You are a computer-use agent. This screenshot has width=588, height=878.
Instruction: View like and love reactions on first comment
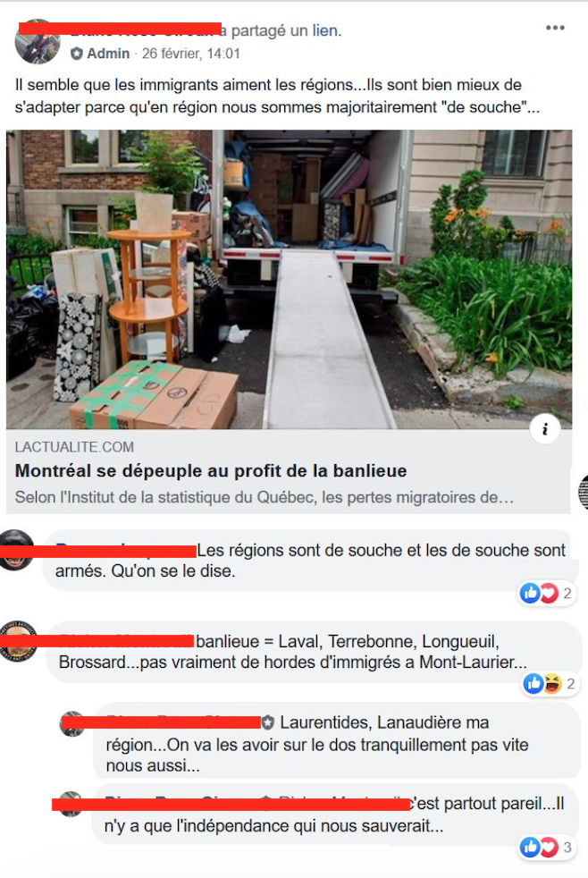tap(546, 593)
